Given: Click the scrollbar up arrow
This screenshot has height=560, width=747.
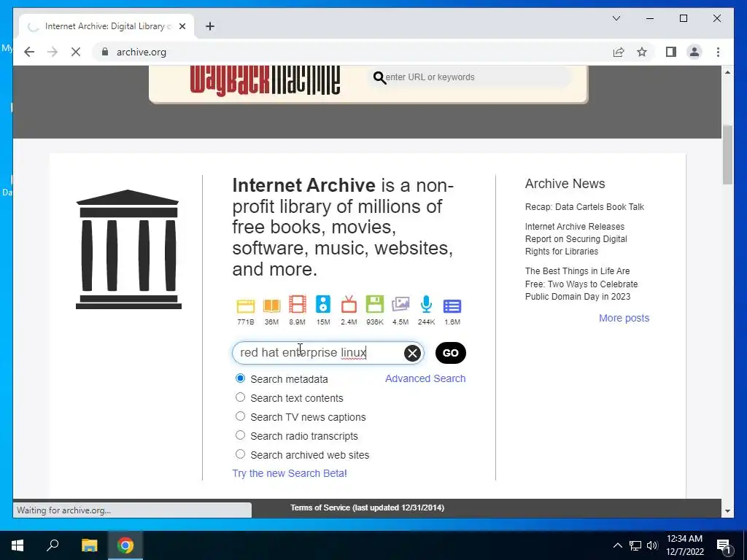Looking at the screenshot, I should tap(727, 72).
